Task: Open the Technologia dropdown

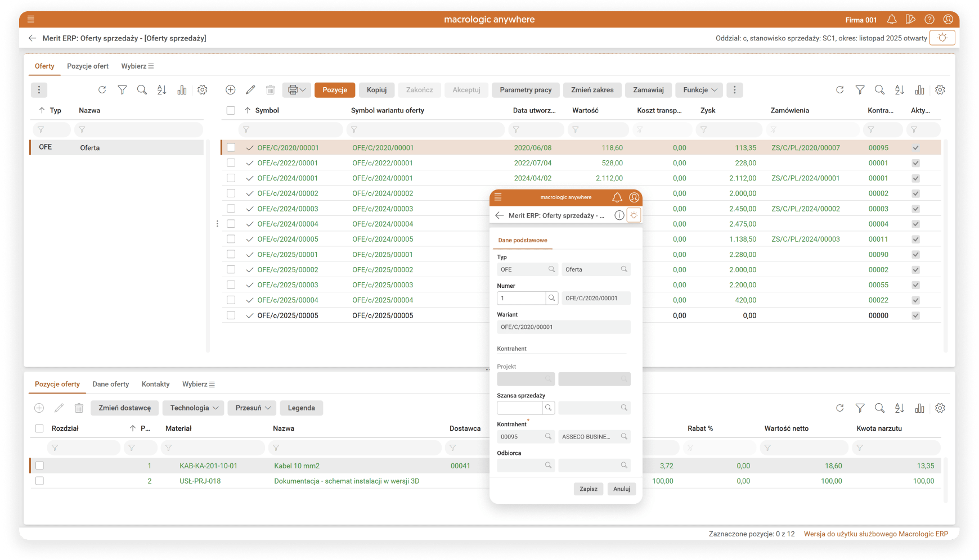Action: [194, 408]
